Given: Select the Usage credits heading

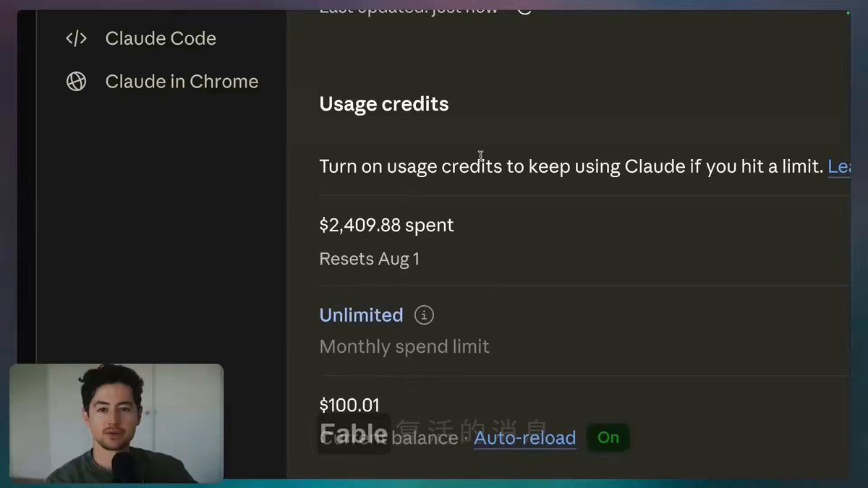Looking at the screenshot, I should [384, 104].
